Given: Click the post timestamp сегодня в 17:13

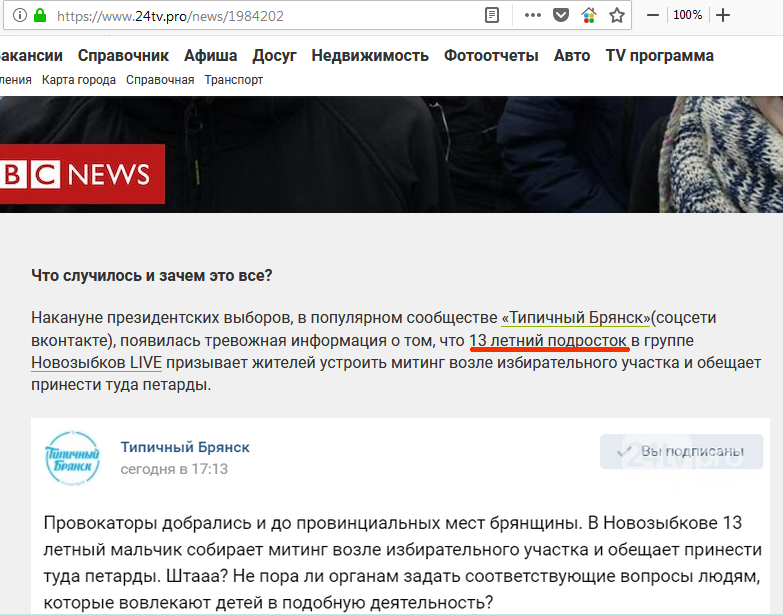Looking at the screenshot, I should pyautogui.click(x=174, y=469).
